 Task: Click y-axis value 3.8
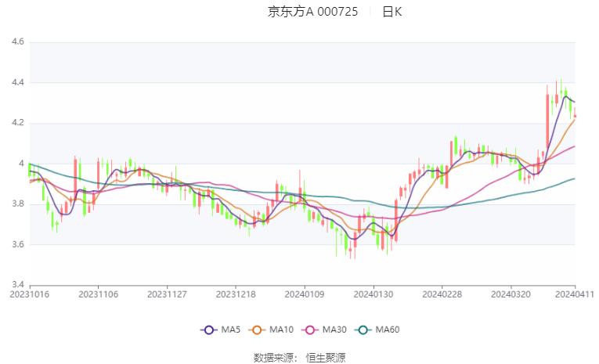point(17,204)
